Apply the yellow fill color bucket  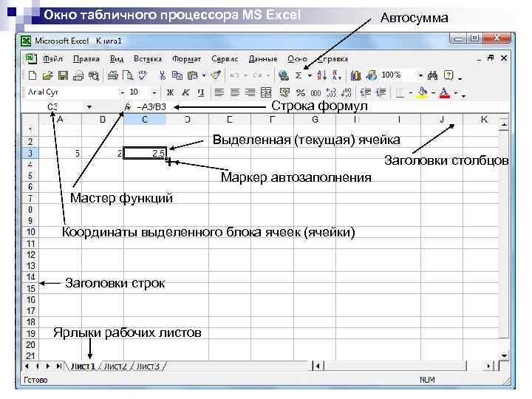click(x=423, y=92)
